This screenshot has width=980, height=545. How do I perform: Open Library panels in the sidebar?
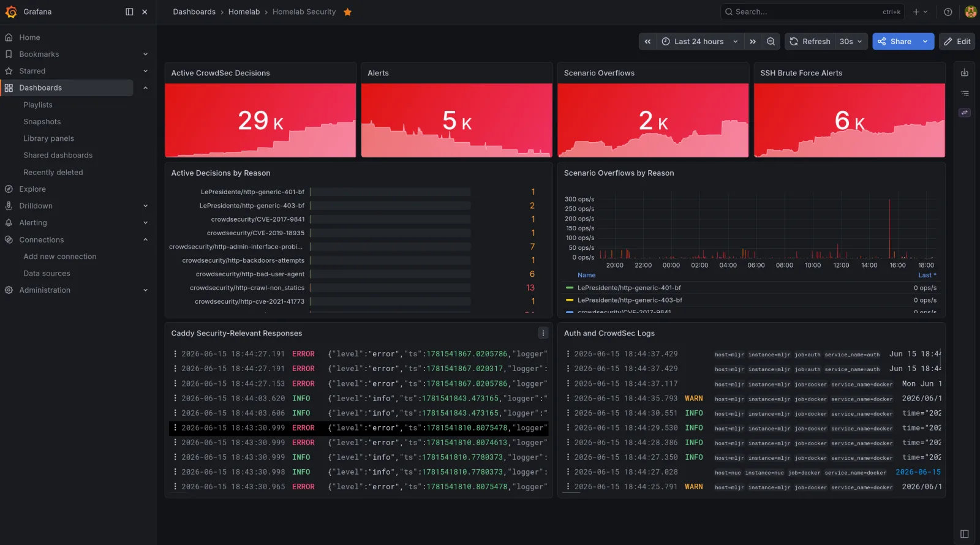(49, 138)
